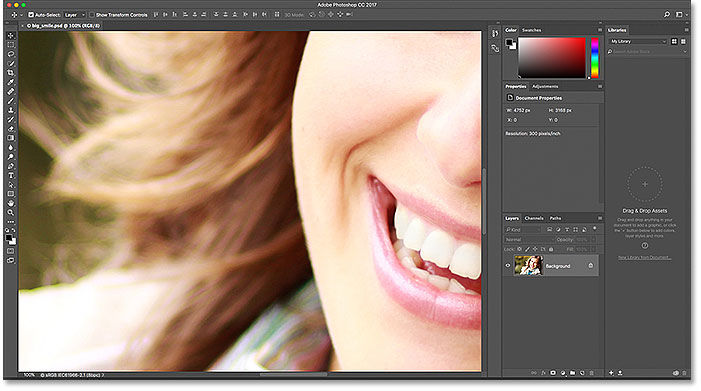Change screen mode at toolbar bottom
This screenshot has width=701, height=391.
click(11, 261)
